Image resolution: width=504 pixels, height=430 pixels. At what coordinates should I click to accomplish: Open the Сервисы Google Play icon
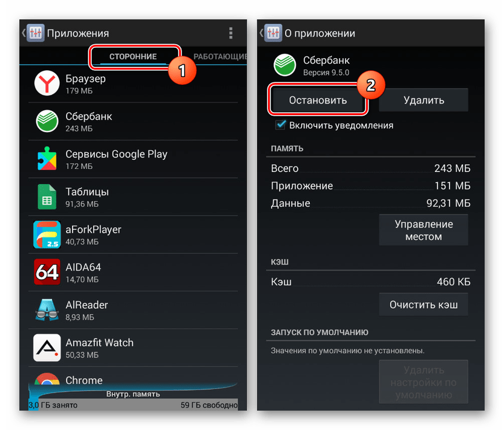[x=47, y=159]
